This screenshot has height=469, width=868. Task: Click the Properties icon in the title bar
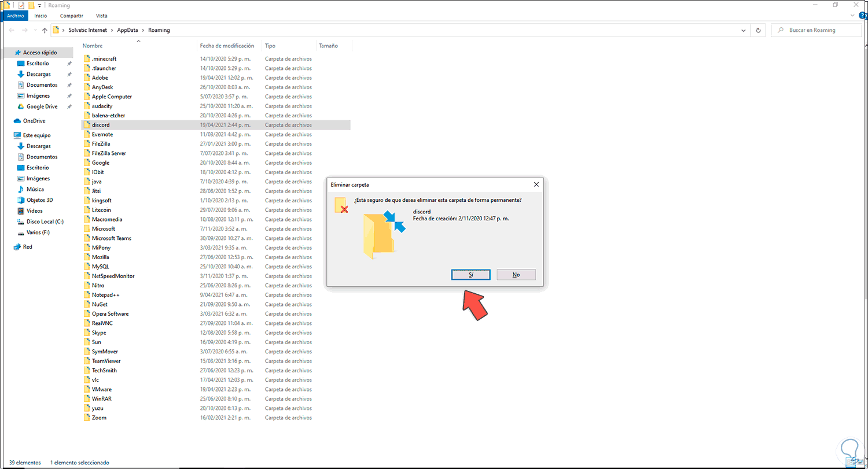(x=21, y=5)
